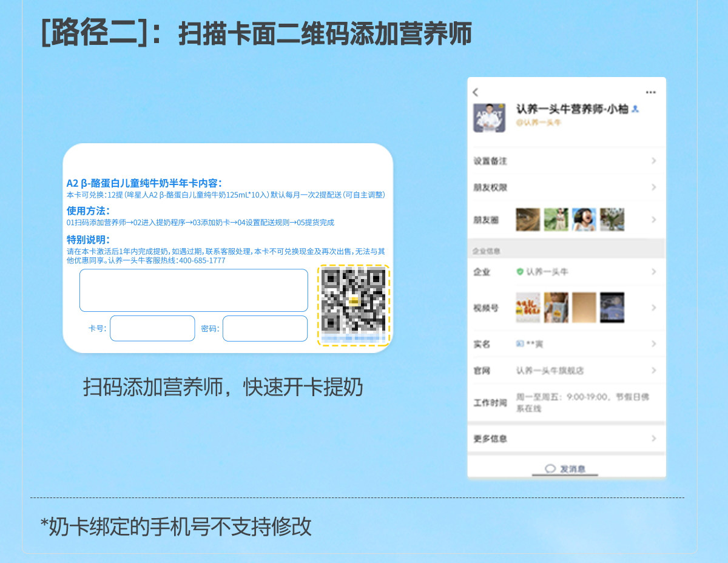The height and width of the screenshot is (563, 728).
Task: Open the 更多信息 row
Action: tap(566, 438)
